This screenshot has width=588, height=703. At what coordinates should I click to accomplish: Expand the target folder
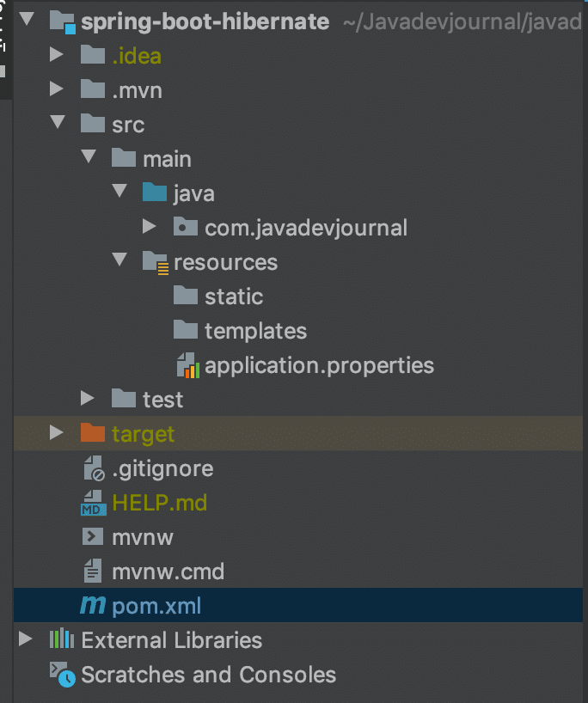[58, 433]
